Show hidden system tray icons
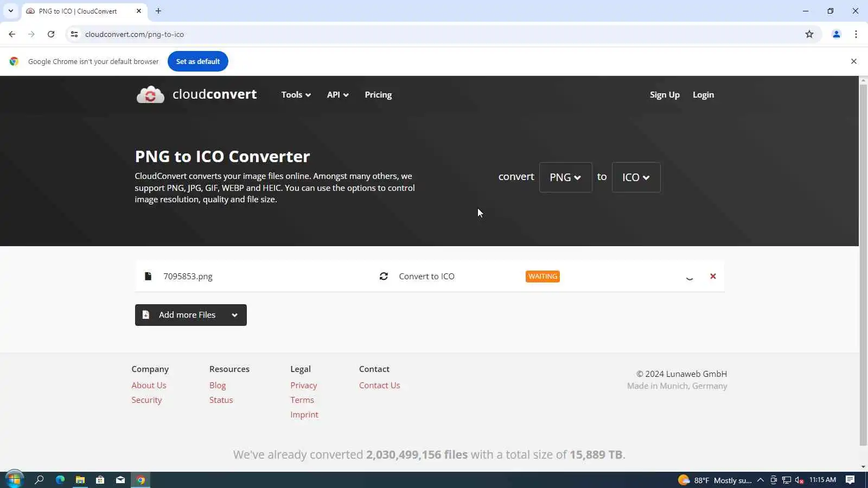 tap(761, 480)
